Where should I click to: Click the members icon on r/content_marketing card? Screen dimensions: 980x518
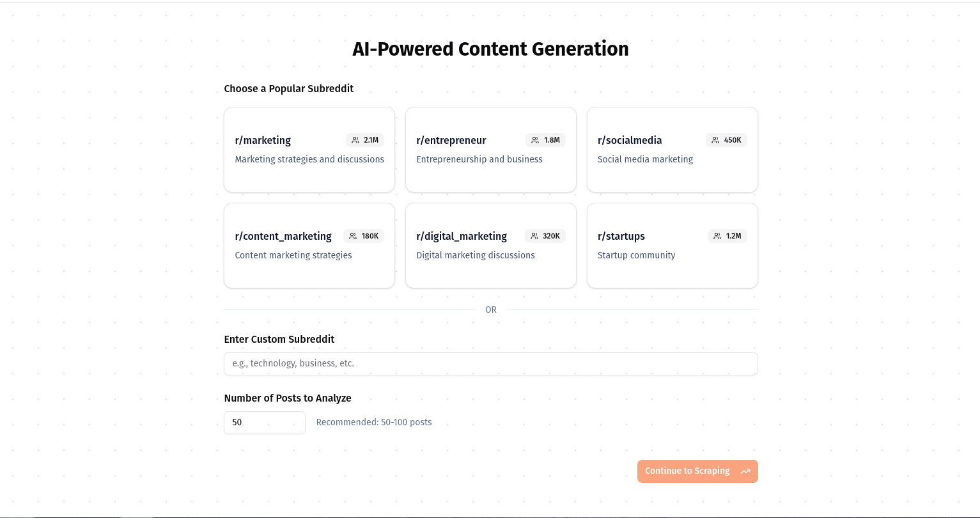pos(353,236)
